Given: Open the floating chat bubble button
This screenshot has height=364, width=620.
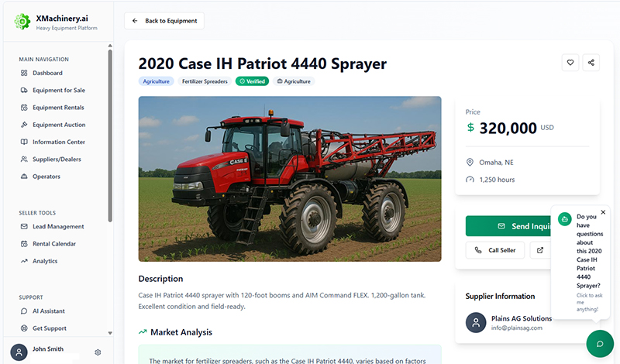Looking at the screenshot, I should click(x=600, y=343).
